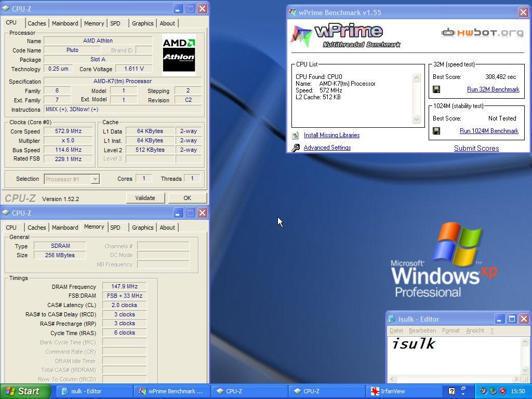Minimize the isulk Editor window
The height and width of the screenshot is (399, 532).
coord(499,319)
